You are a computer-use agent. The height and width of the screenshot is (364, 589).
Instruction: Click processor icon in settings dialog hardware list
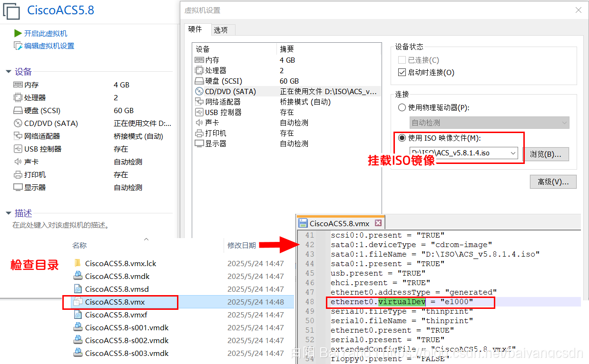pos(199,70)
